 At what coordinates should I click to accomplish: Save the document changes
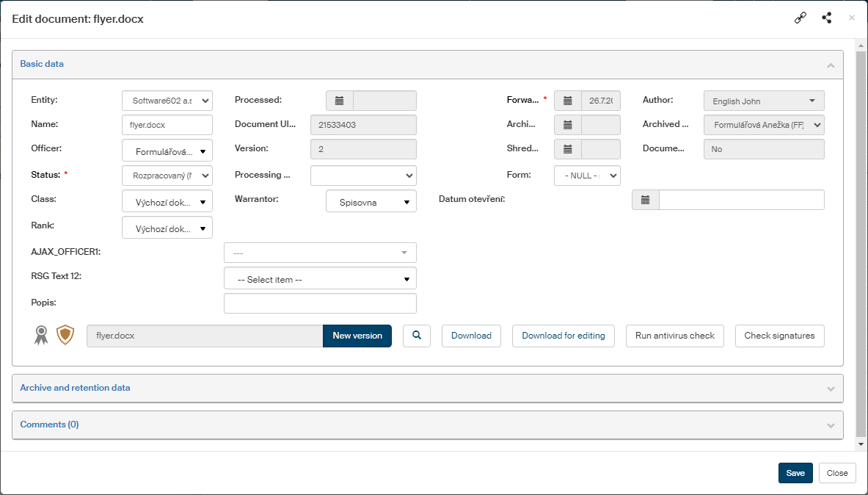795,473
